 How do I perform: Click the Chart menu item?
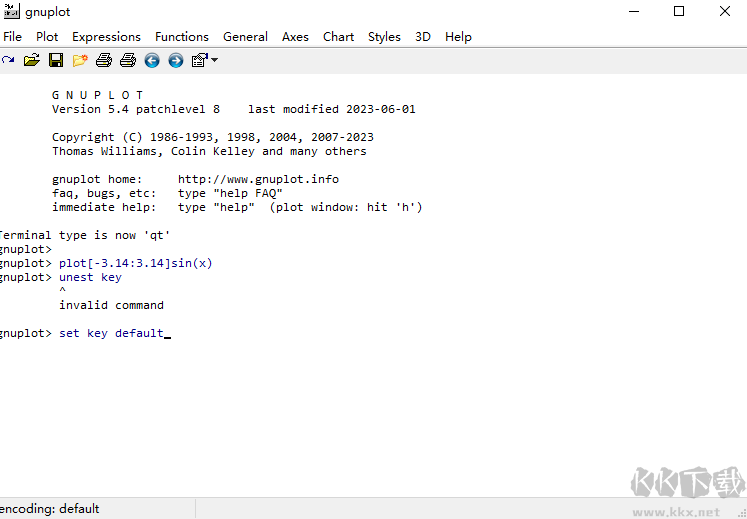click(338, 36)
